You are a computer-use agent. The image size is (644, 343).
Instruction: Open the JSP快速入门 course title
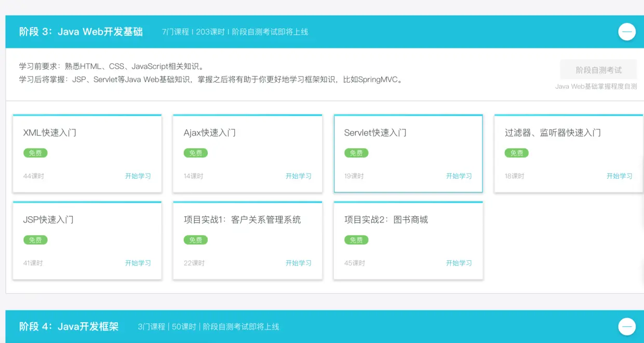(48, 219)
